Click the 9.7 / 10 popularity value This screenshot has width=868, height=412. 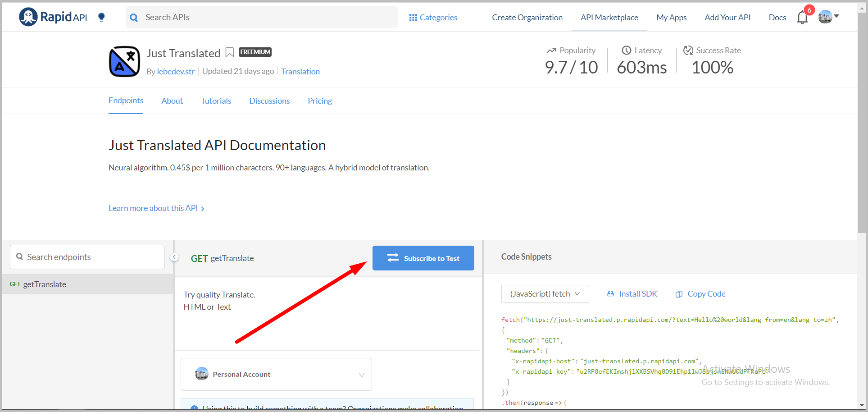571,68
